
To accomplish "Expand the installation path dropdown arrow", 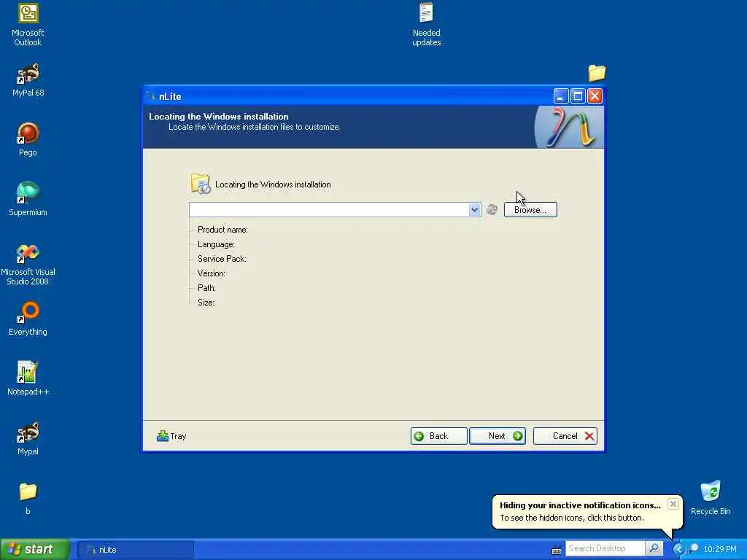I will tap(474, 209).
